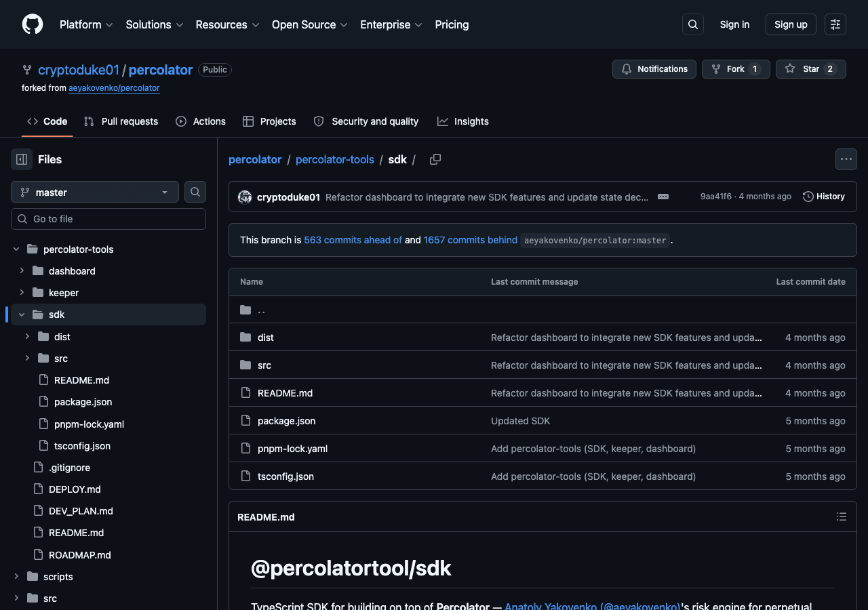Viewport: 868px width, 610px height.
Task: Collapse the percolator-tools folder in tree
Action: pos(16,249)
